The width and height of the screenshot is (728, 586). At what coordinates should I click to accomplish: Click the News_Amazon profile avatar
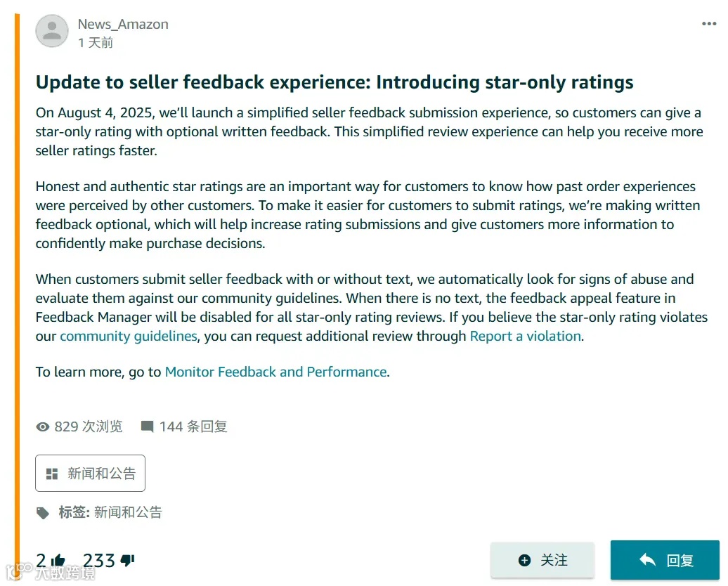point(52,32)
